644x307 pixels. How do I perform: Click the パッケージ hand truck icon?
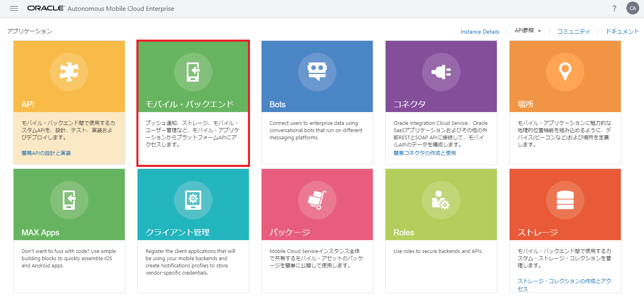pos(317,200)
